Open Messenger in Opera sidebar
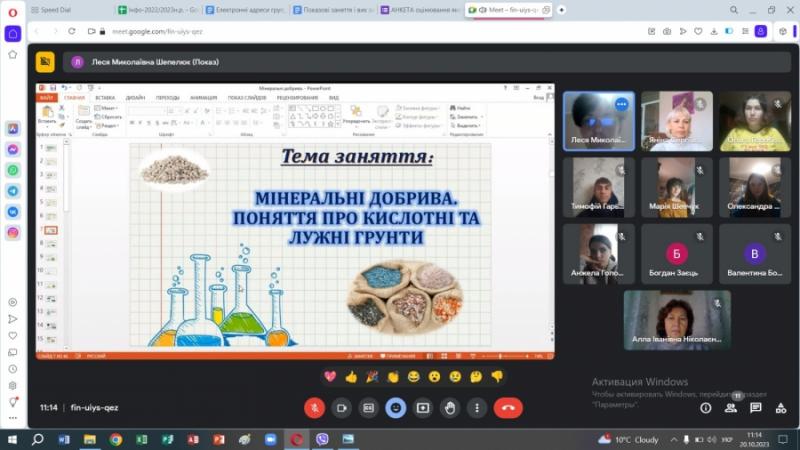This screenshot has width=800, height=450. 13,149
